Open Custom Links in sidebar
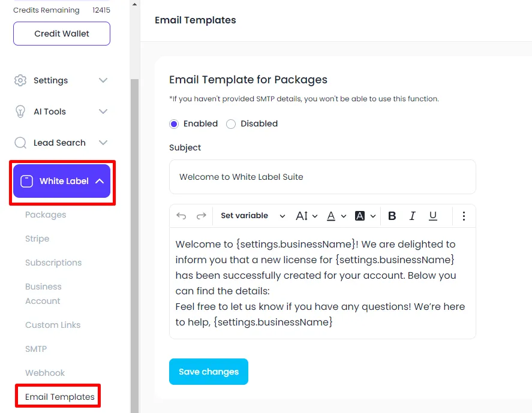 53,325
